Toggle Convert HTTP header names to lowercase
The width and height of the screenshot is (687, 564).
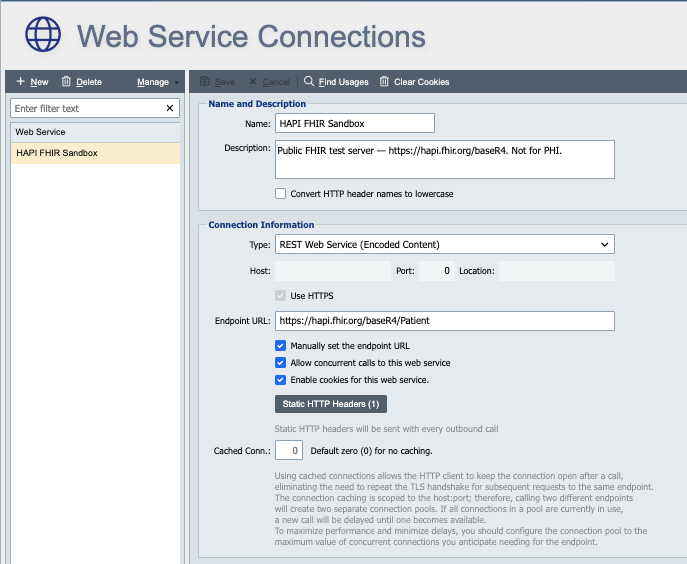click(x=280, y=194)
